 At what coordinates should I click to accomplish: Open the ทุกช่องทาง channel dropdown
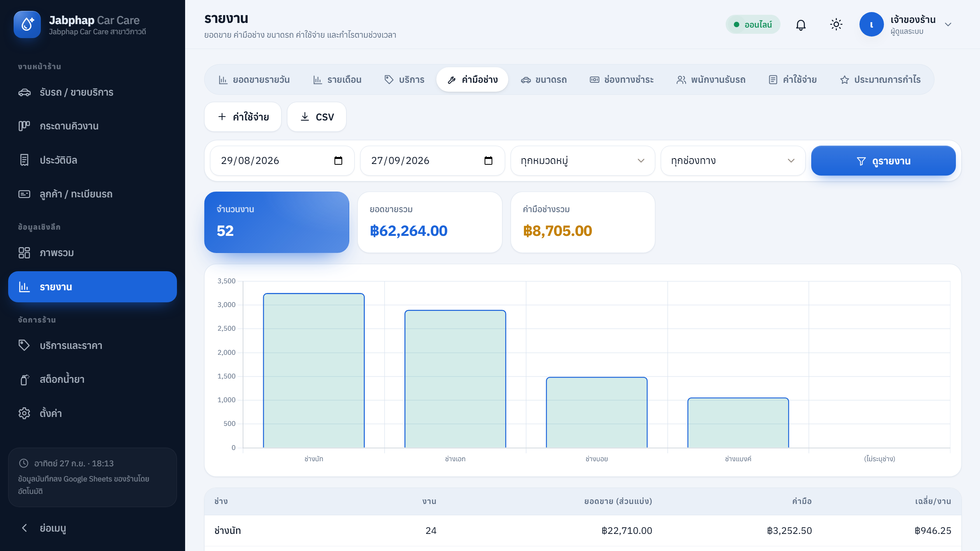(733, 160)
